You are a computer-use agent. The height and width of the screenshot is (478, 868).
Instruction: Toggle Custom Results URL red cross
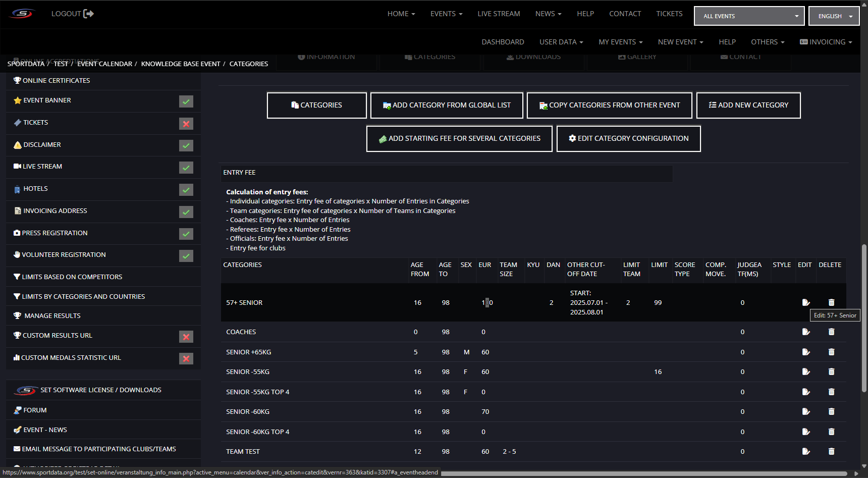coord(186,337)
